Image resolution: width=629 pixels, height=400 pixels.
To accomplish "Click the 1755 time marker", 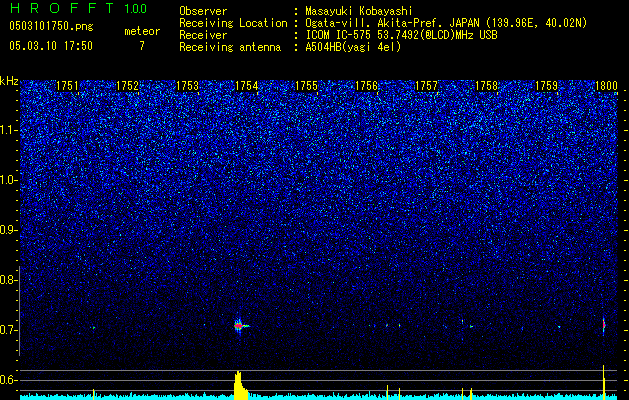I will tap(306, 86).
